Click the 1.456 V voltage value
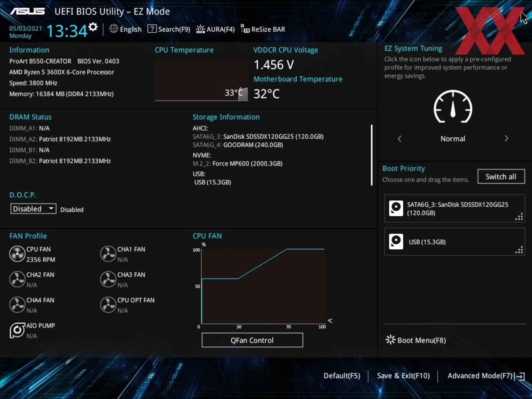 pyautogui.click(x=274, y=65)
